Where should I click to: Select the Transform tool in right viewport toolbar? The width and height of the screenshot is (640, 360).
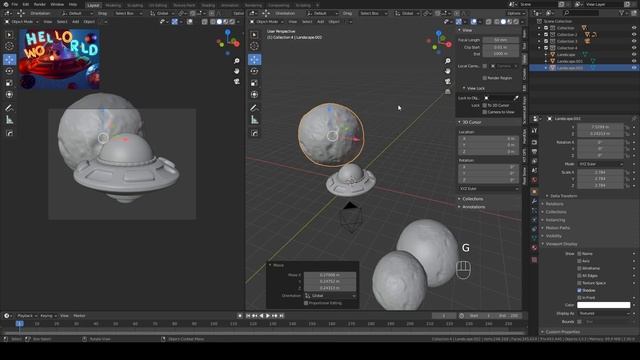click(254, 95)
